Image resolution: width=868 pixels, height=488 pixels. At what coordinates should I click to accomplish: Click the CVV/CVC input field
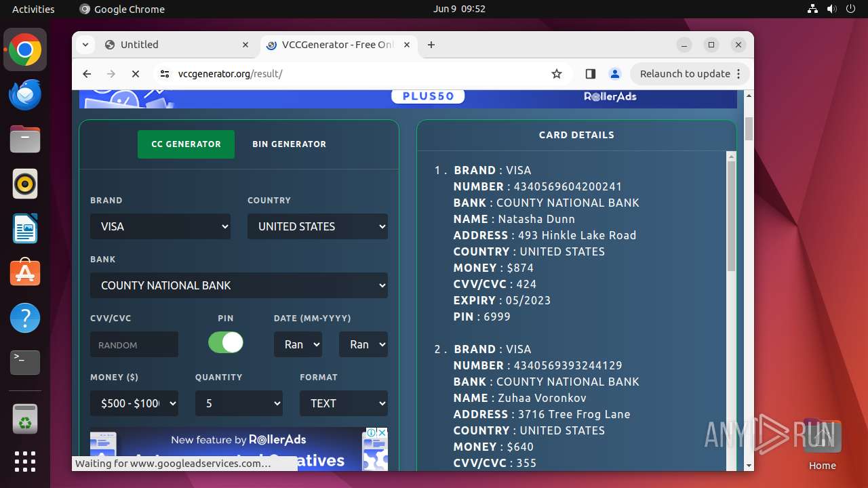(134, 344)
